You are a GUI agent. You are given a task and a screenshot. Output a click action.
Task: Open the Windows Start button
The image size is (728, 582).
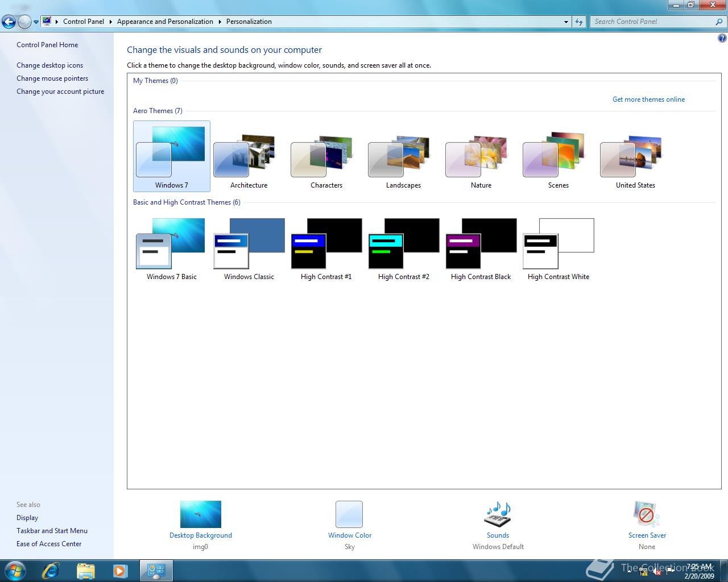point(15,570)
